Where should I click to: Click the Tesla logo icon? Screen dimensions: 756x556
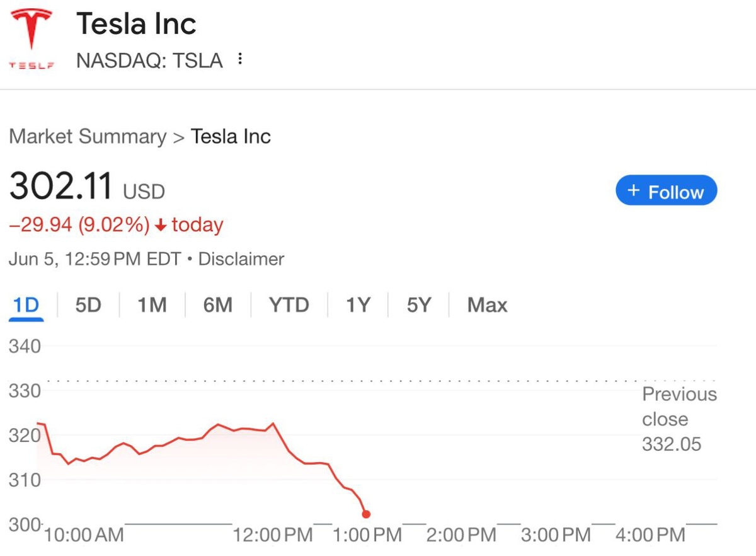(x=31, y=37)
